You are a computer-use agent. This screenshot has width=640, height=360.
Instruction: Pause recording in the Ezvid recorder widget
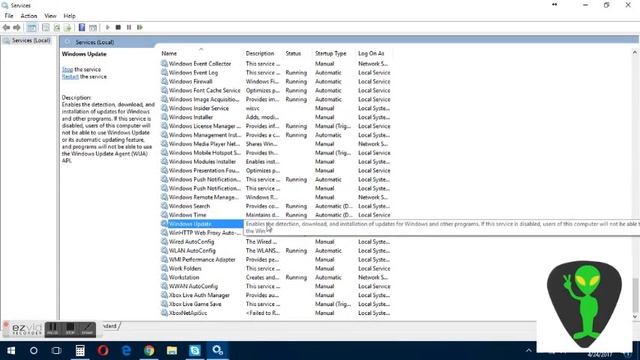click(x=52, y=329)
